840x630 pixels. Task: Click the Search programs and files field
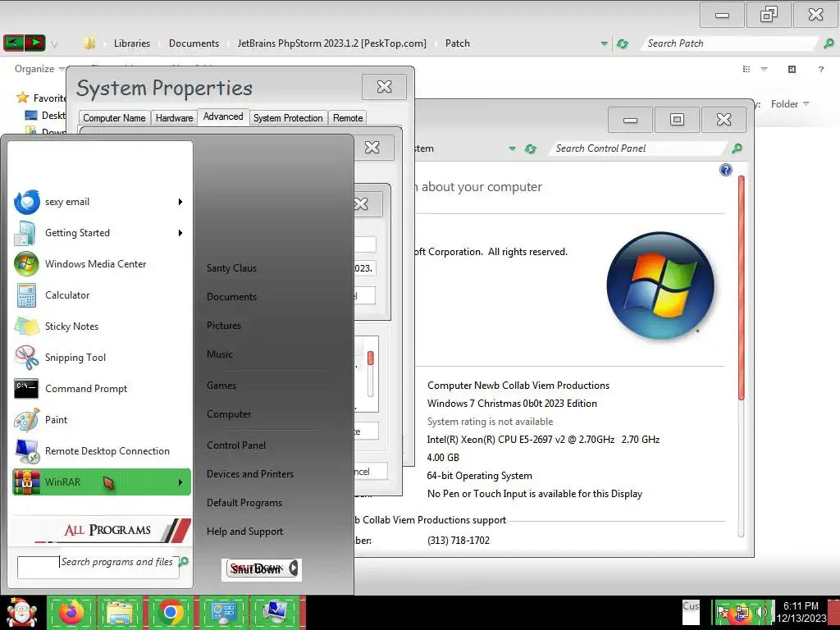click(x=98, y=568)
